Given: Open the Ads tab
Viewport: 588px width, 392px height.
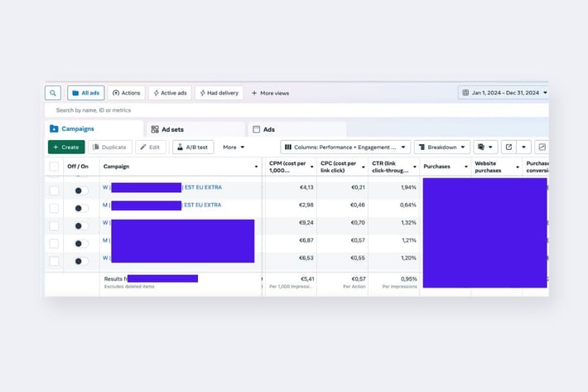Looking at the screenshot, I should tap(297, 129).
